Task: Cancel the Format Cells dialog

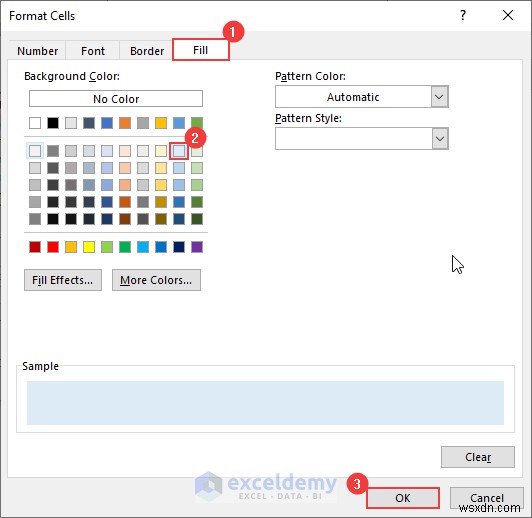Action: [487, 498]
